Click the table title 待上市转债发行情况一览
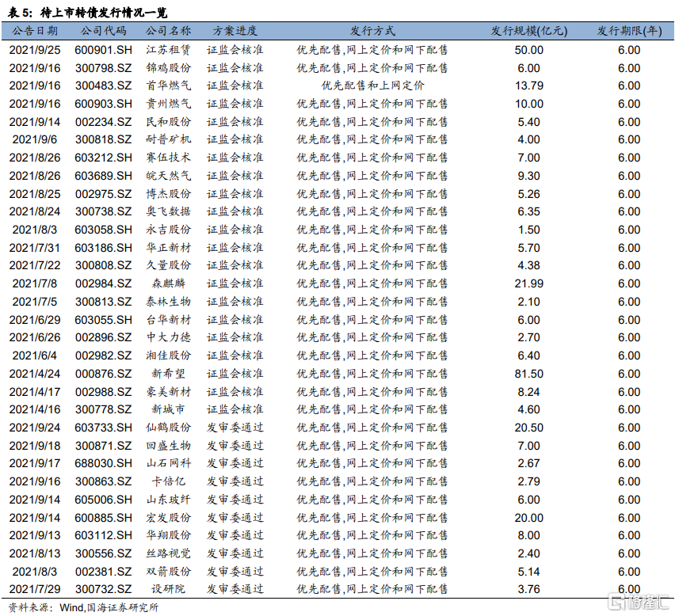This screenshot has width=675, height=616. (104, 12)
